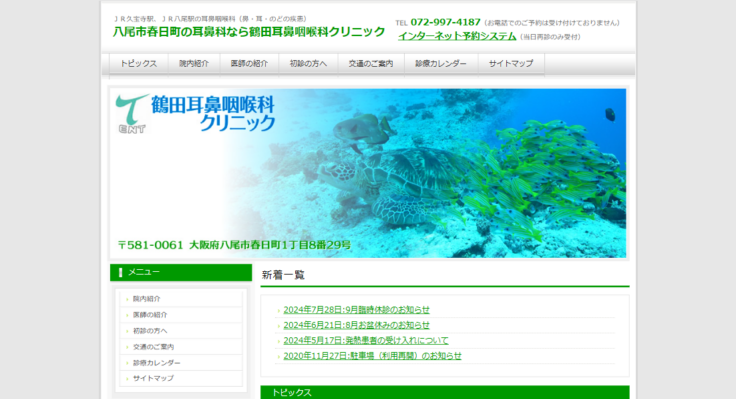736x399 pixels.
Task: Open the 交通のご案内 navigation tab
Action: pos(371,64)
